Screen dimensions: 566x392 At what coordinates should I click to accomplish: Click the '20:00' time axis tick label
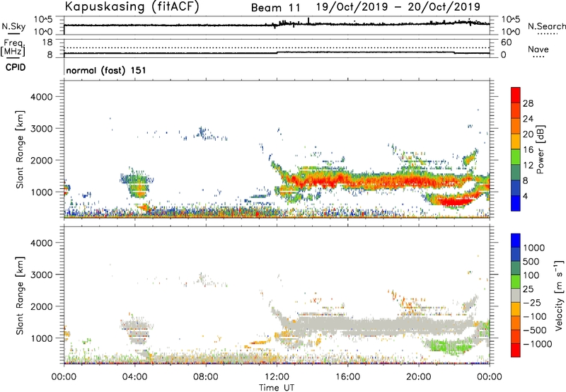coord(419,377)
